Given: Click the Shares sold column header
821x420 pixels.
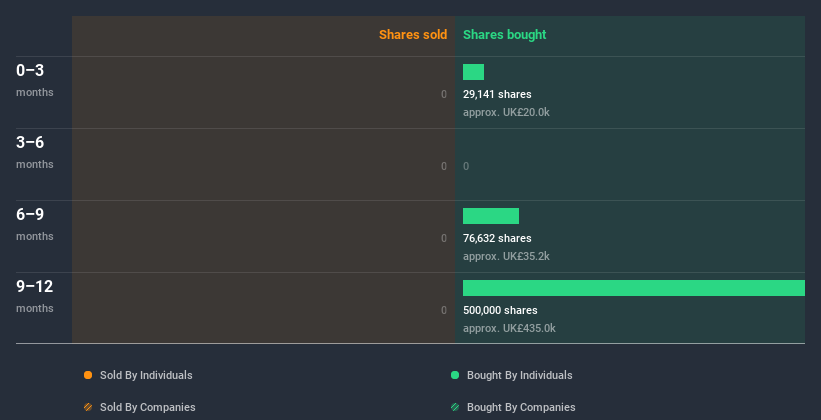Looking at the screenshot, I should tap(413, 35).
